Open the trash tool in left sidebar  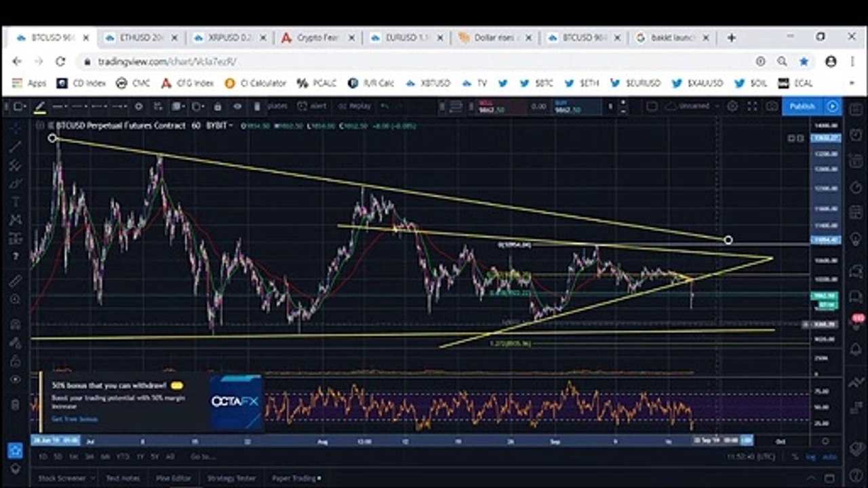(15, 405)
